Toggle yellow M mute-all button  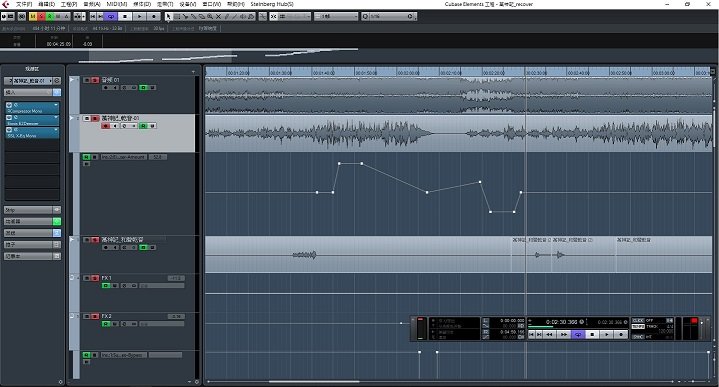[33, 17]
